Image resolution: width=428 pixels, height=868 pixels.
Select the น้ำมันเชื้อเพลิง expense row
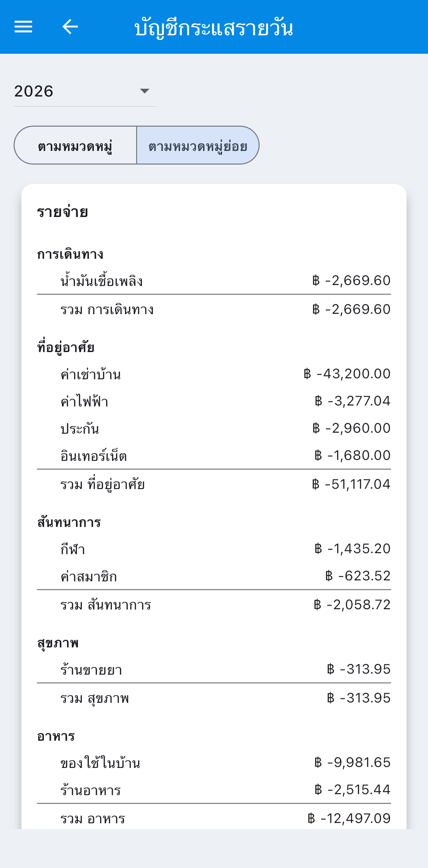(x=214, y=281)
